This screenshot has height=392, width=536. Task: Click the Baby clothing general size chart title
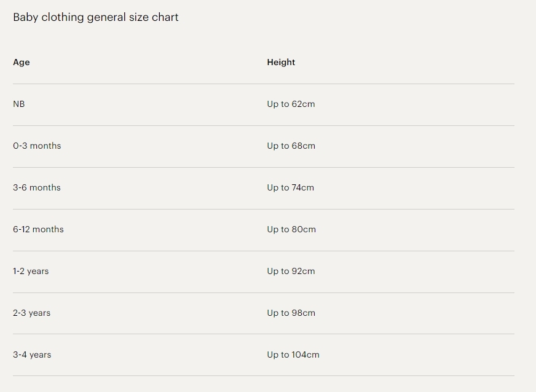coord(96,17)
